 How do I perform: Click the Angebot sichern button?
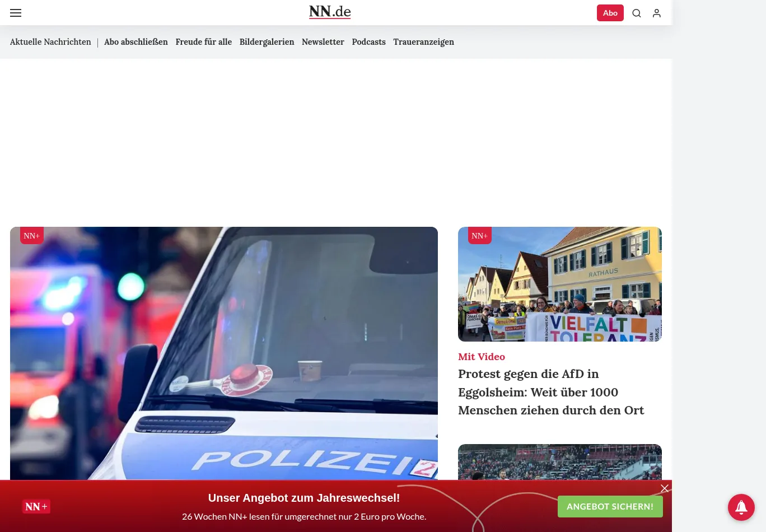610,506
